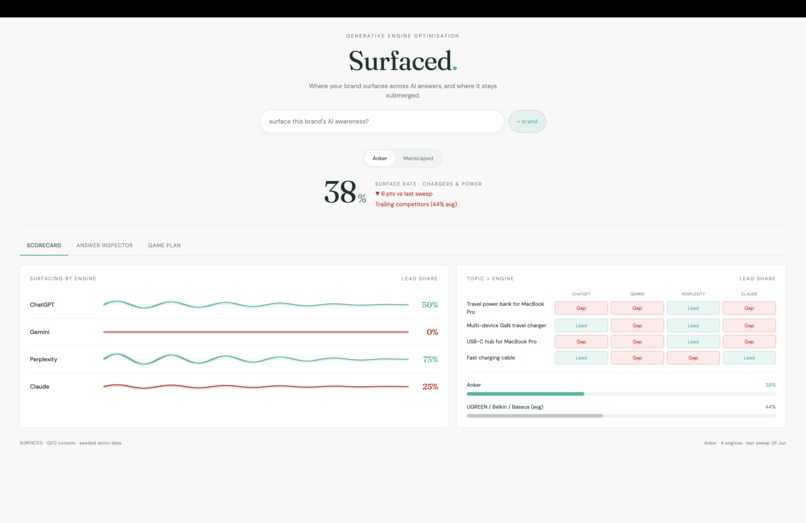Screen dimensions: 806x523
Task: Click the Claude column header in matrix
Action: [749, 294]
